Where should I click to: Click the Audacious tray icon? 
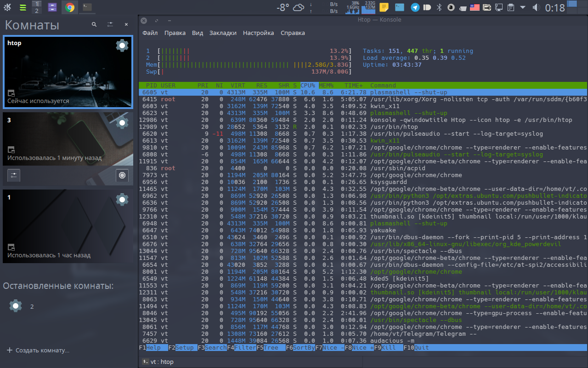pyautogui.click(x=451, y=7)
